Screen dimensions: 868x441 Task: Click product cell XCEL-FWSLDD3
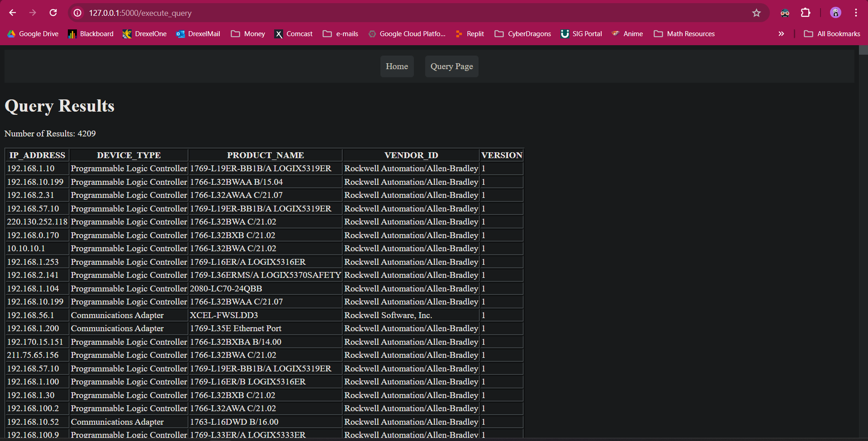pos(266,315)
